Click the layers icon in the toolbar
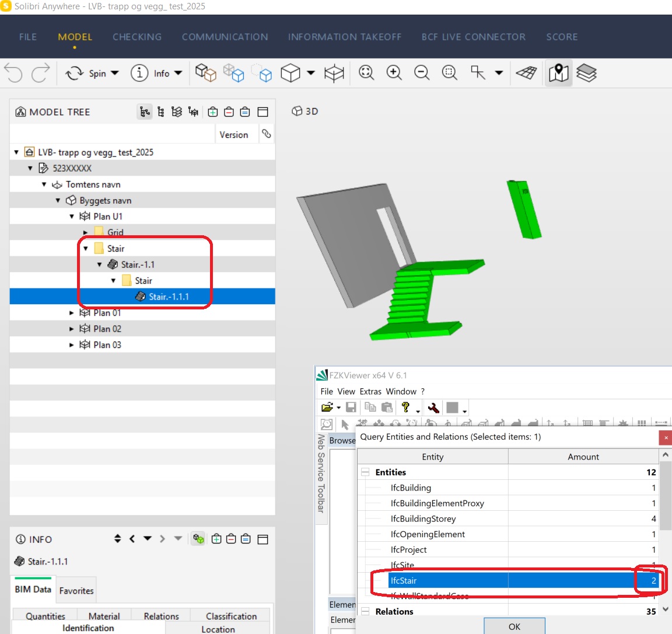 tap(587, 73)
